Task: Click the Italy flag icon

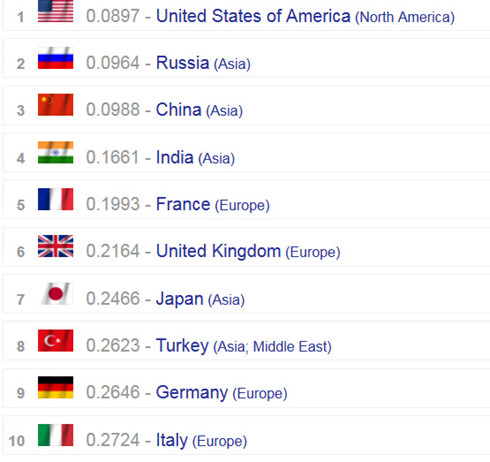Action: pyautogui.click(x=55, y=435)
